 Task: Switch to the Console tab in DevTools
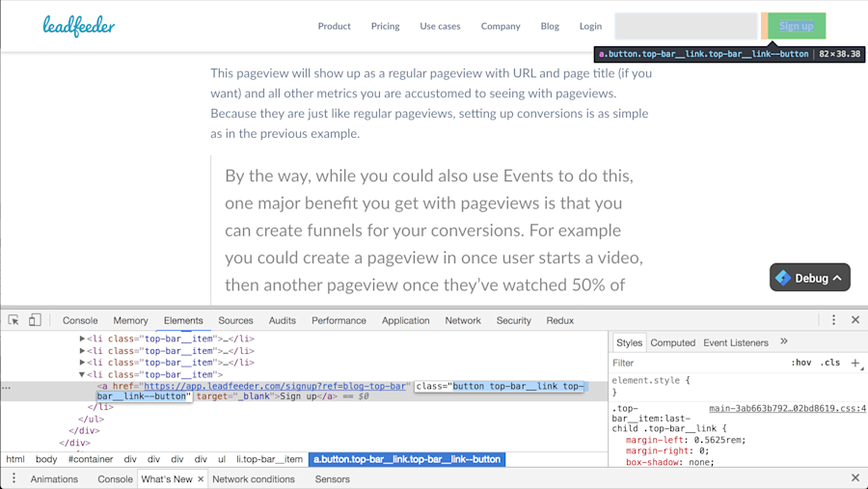coord(80,320)
